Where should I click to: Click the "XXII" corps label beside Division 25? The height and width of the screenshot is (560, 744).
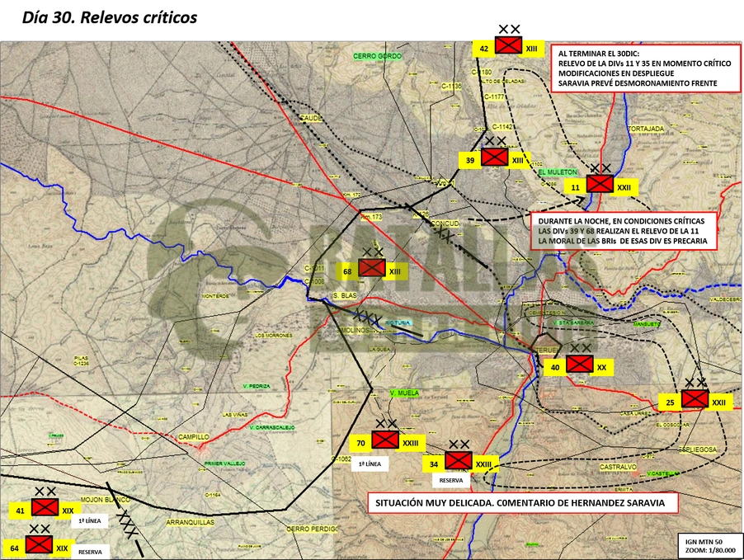tap(719, 402)
